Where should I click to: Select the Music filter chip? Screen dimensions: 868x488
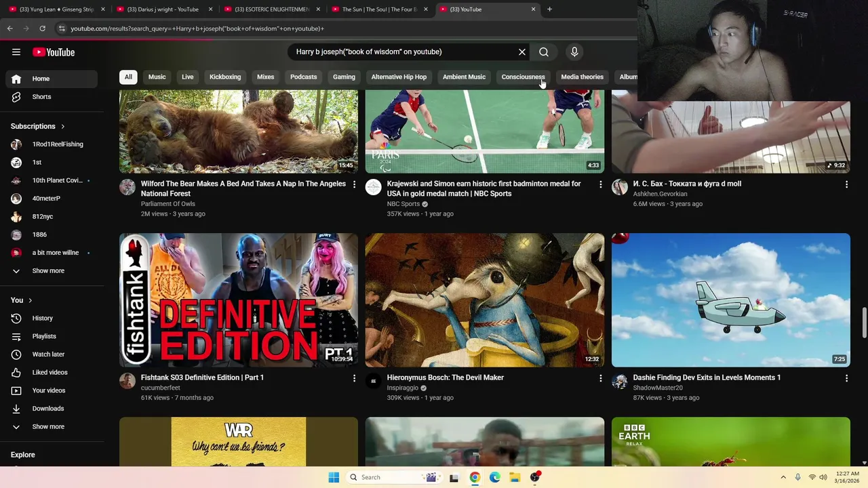[157, 77]
